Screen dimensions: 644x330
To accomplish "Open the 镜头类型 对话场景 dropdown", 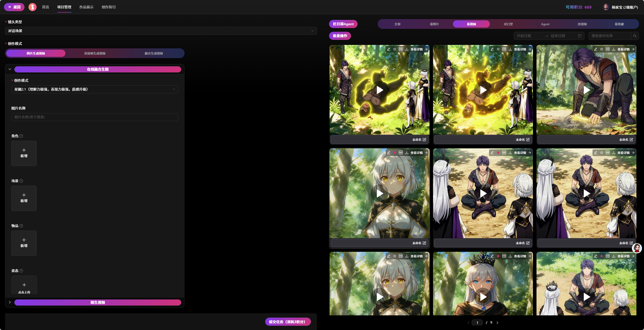I will point(161,31).
